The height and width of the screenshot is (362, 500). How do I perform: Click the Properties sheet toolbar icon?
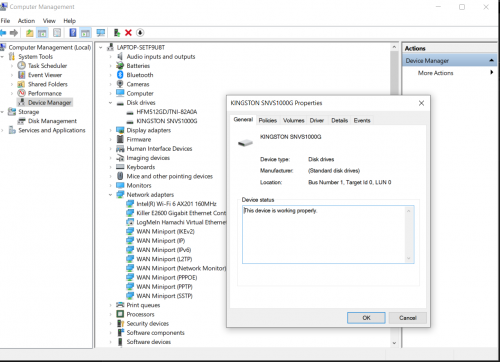(57, 33)
